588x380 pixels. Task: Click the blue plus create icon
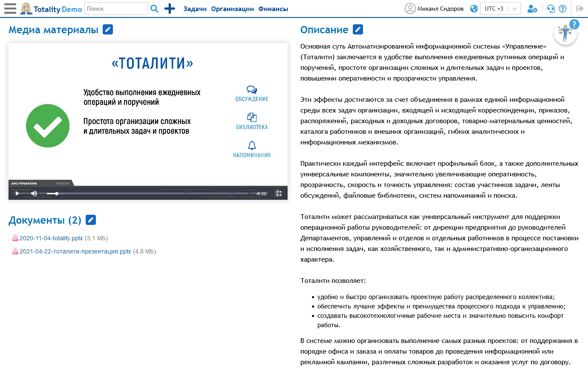pyautogui.click(x=170, y=9)
